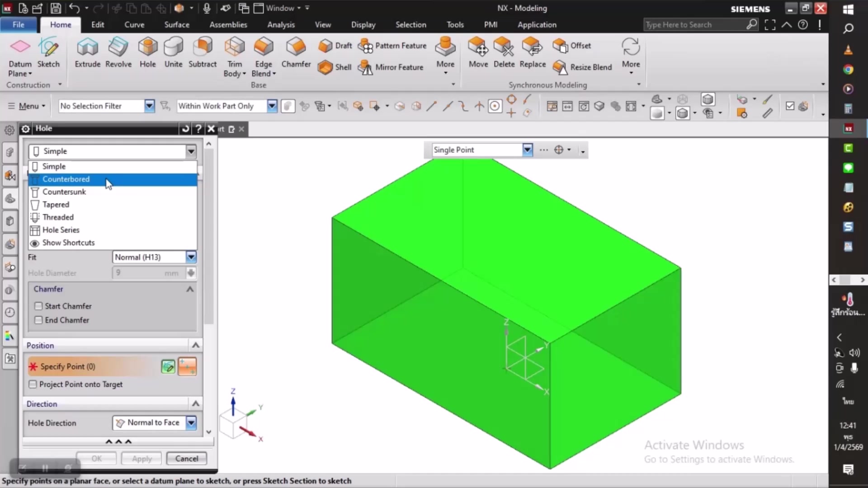Open Within Work Part Only dropdown
The height and width of the screenshot is (488, 868).
pyautogui.click(x=272, y=106)
